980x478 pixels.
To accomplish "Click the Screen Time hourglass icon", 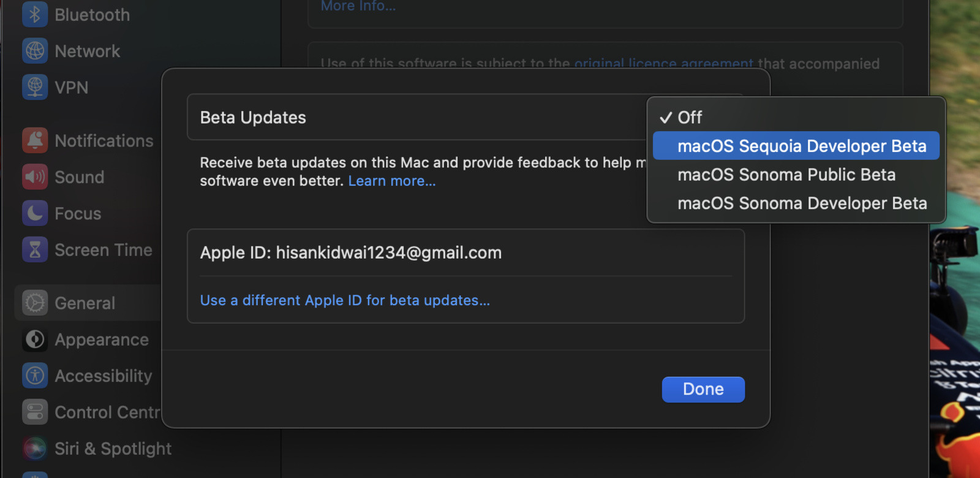I will [x=35, y=250].
